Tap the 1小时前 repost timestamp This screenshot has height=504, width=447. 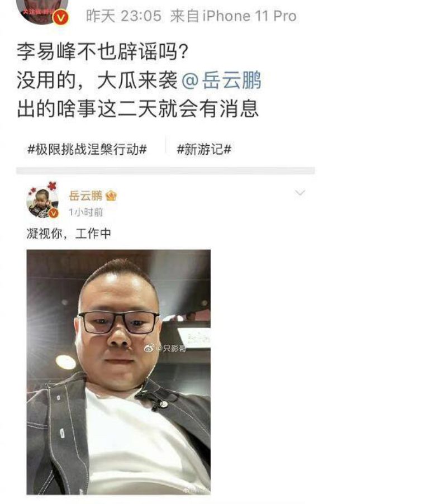pyautogui.click(x=85, y=212)
